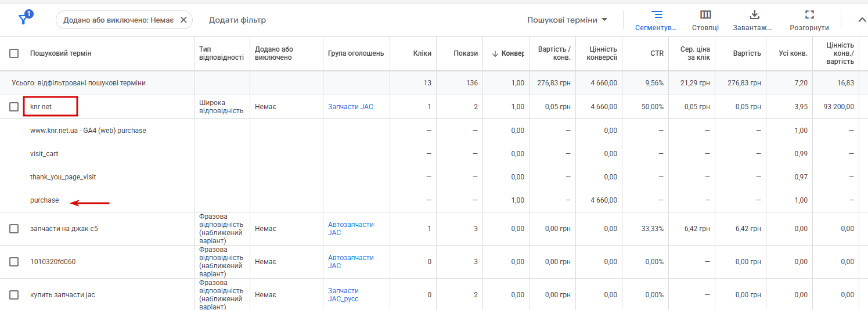
Task: Sort by the Кліки column header
Action: (422, 53)
